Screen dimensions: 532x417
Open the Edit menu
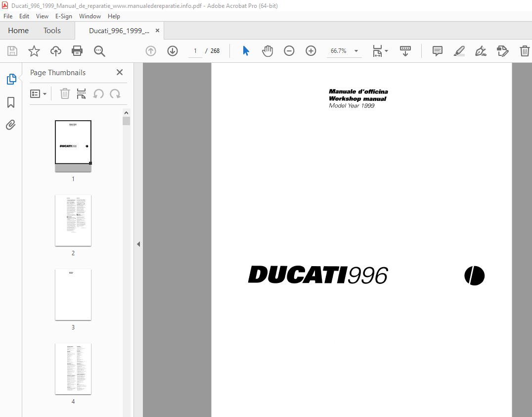pyautogui.click(x=24, y=16)
